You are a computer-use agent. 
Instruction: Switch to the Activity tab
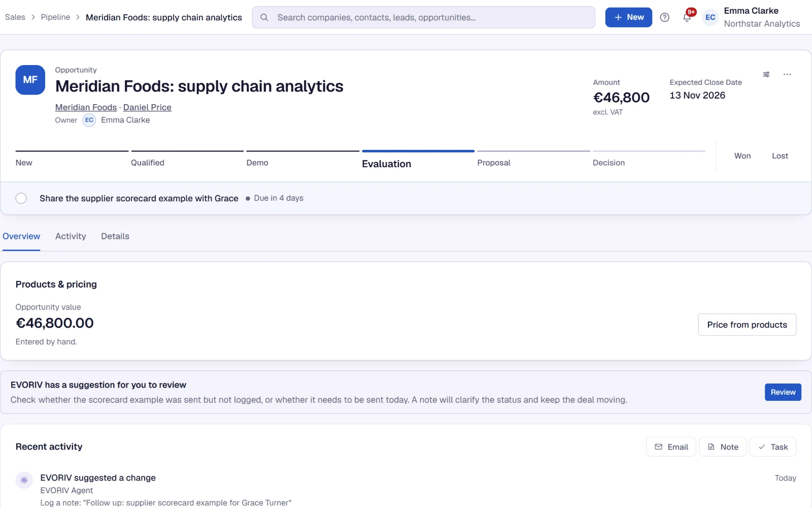pos(71,236)
